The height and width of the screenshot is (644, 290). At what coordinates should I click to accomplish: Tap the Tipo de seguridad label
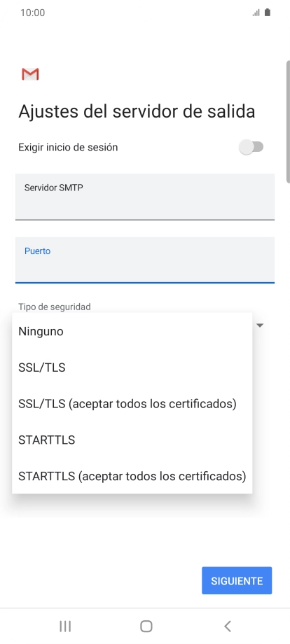point(55,307)
